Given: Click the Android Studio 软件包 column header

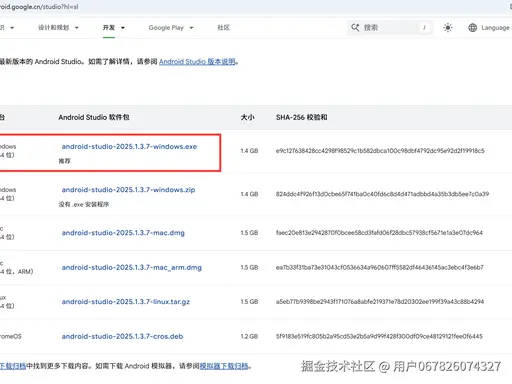Looking at the screenshot, I should pos(94,117).
